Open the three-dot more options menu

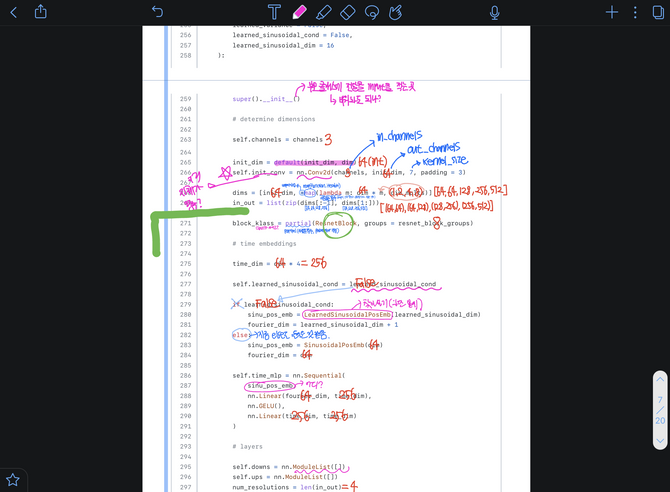(635, 12)
